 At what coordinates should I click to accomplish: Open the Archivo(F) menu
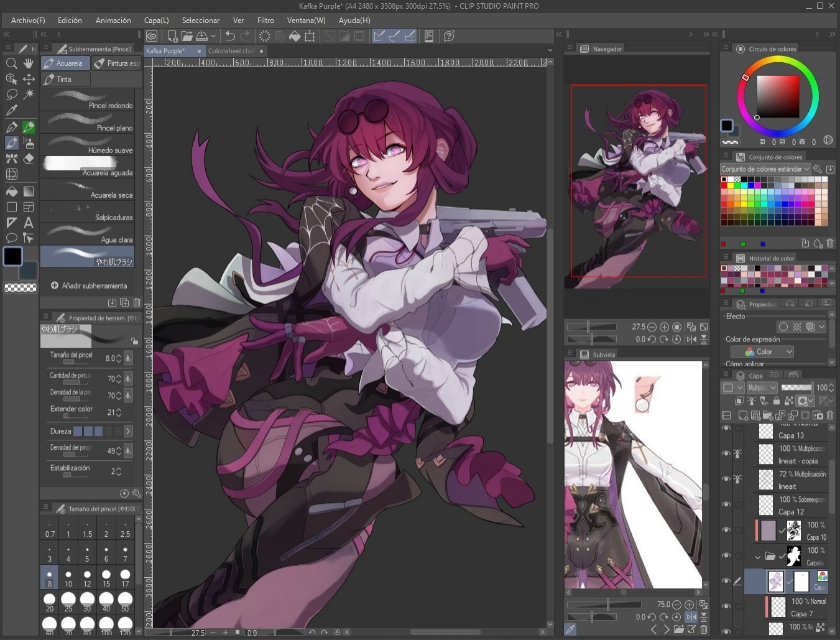click(x=28, y=21)
